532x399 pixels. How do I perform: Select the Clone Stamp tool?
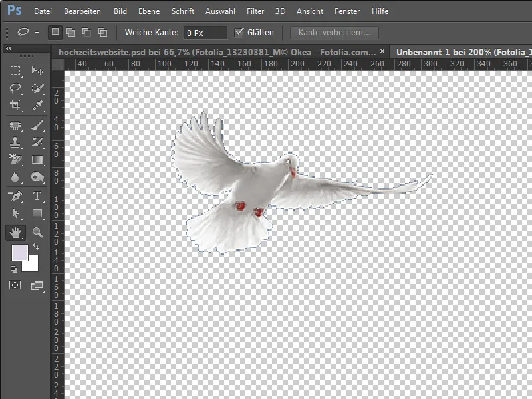(15, 142)
